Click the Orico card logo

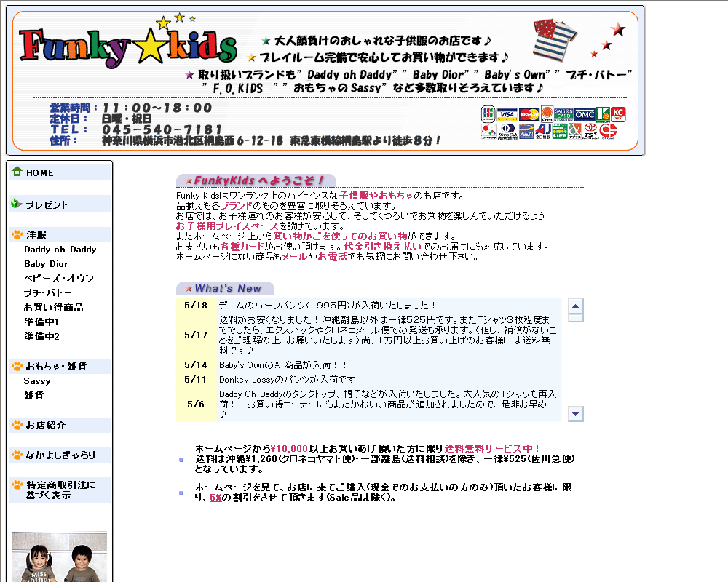pos(547,114)
